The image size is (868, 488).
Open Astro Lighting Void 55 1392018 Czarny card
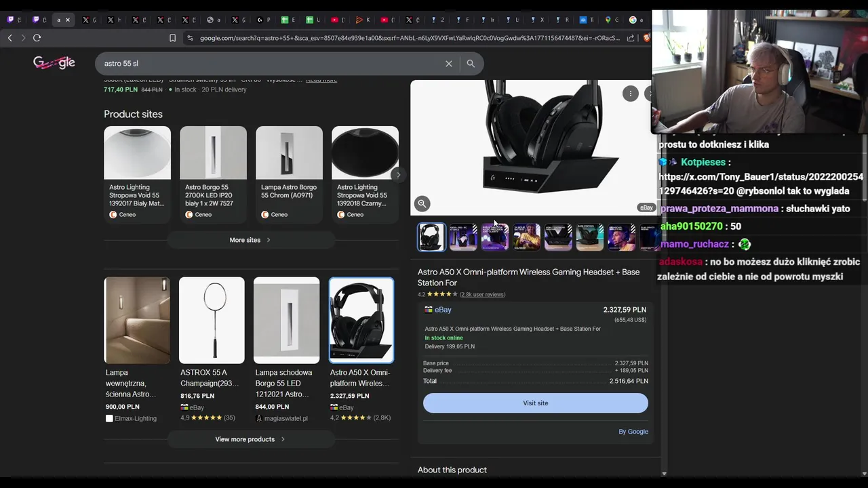pyautogui.click(x=365, y=174)
